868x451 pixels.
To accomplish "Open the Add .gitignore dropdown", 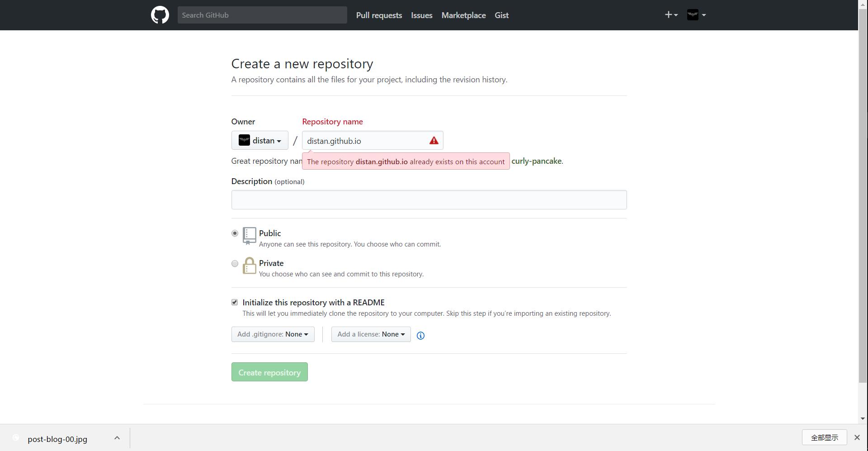I will click(273, 334).
